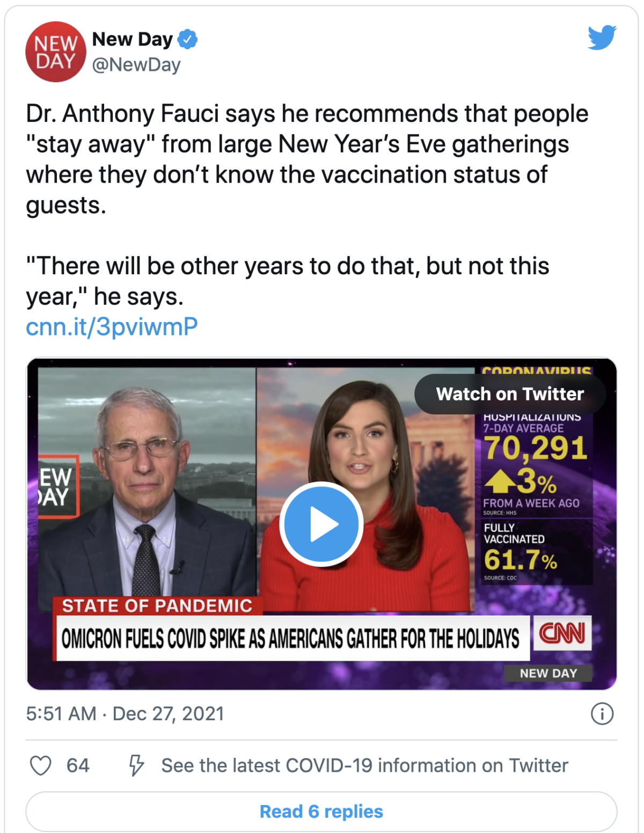
Task: Click the 64 likes count
Action: (x=78, y=765)
